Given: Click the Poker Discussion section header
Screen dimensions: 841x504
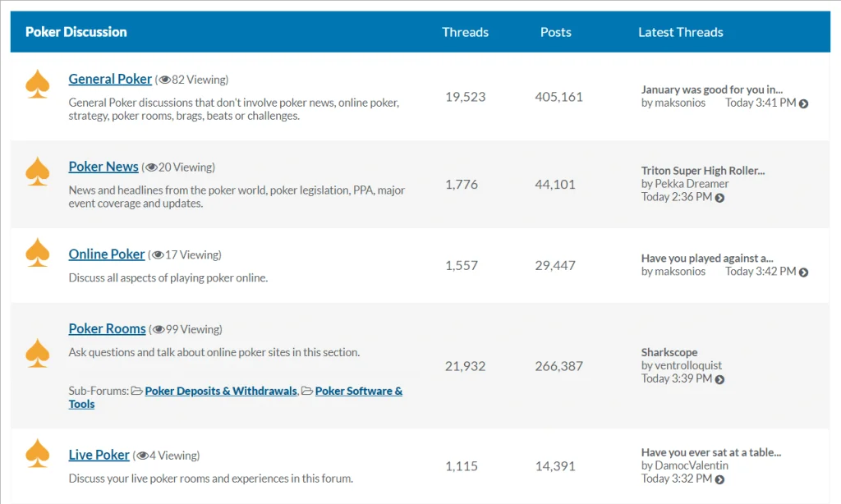Looking at the screenshot, I should click(x=76, y=32).
